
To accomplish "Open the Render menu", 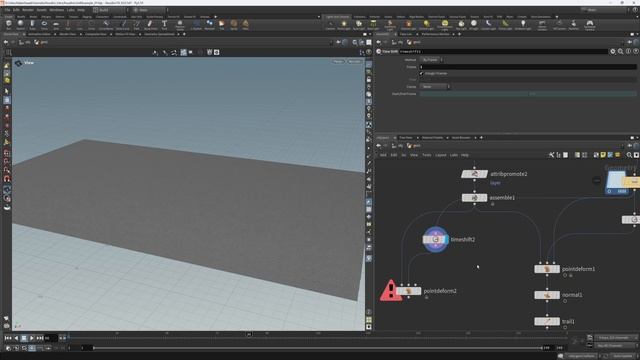I will 28,10.
